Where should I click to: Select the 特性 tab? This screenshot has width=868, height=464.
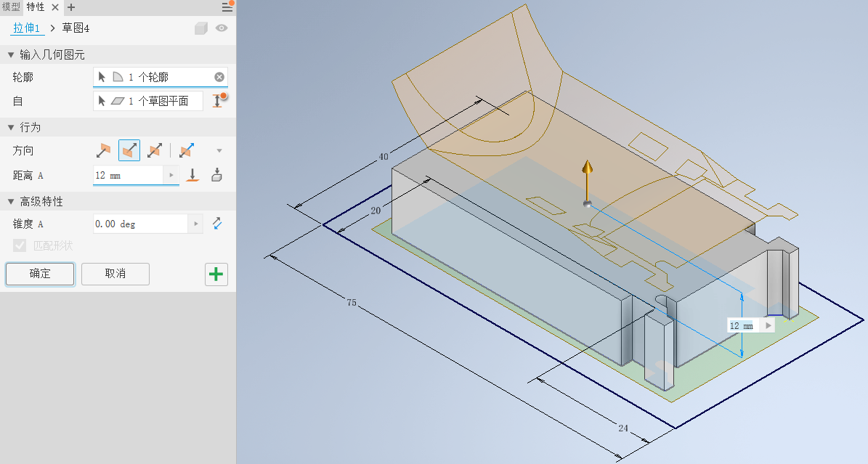[x=36, y=7]
